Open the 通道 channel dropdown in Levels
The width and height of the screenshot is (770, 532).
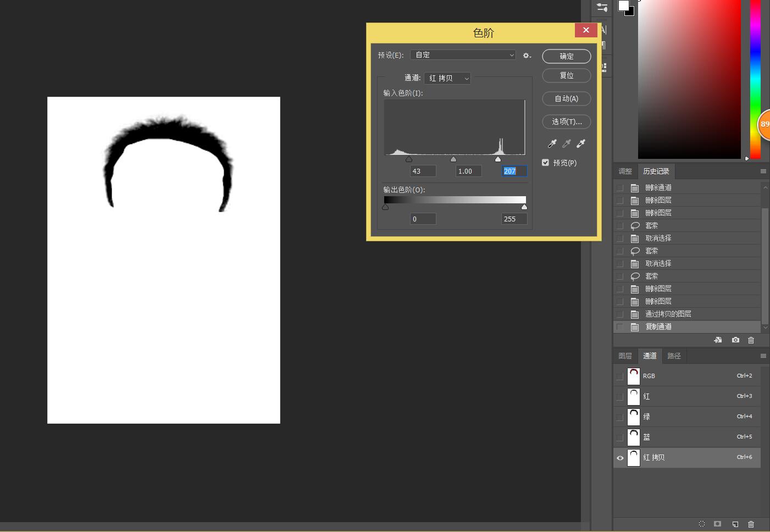click(x=447, y=79)
